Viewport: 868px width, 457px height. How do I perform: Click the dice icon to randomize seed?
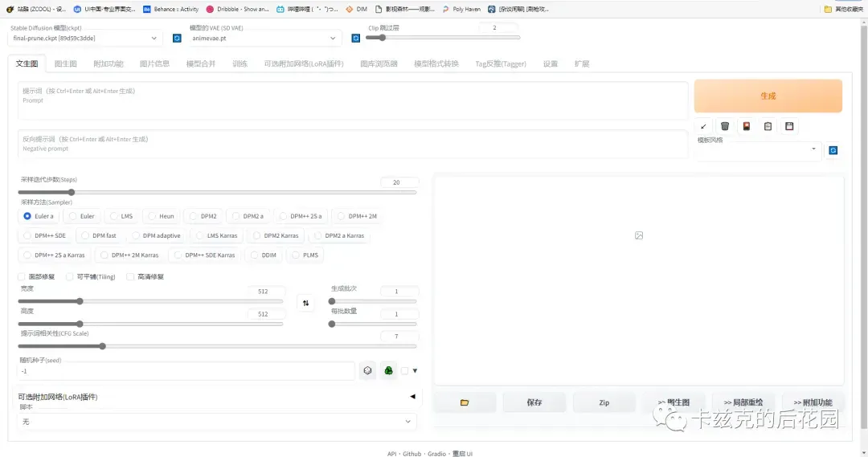pyautogui.click(x=367, y=371)
